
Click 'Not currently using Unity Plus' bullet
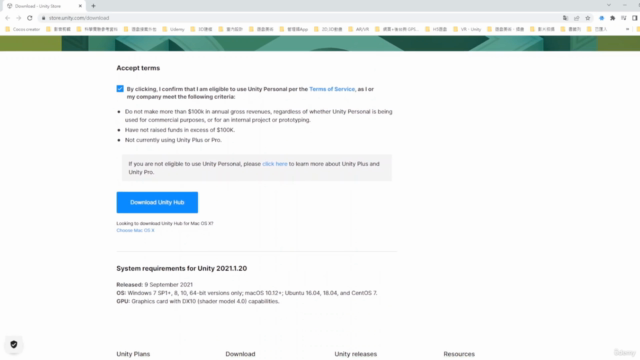click(x=173, y=140)
